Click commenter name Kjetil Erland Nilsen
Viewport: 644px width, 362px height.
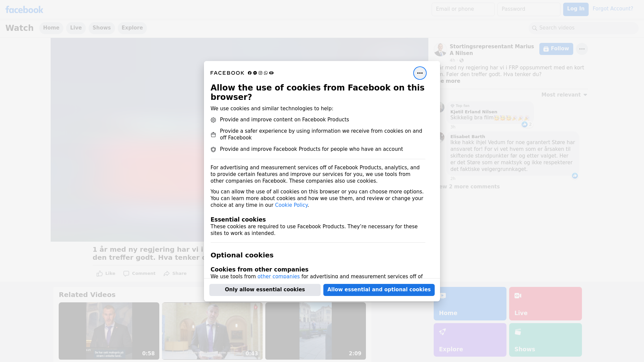tap(474, 112)
